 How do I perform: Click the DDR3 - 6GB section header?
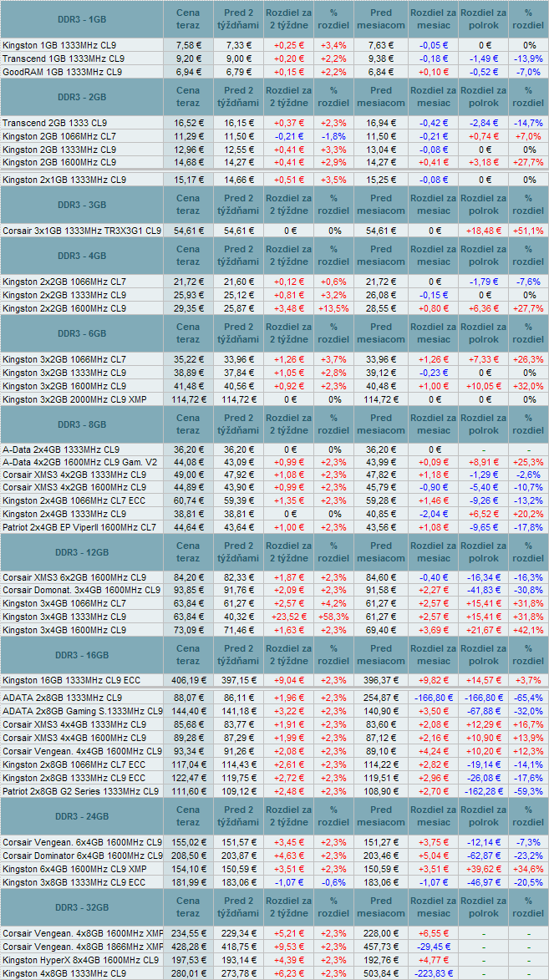[82, 333]
